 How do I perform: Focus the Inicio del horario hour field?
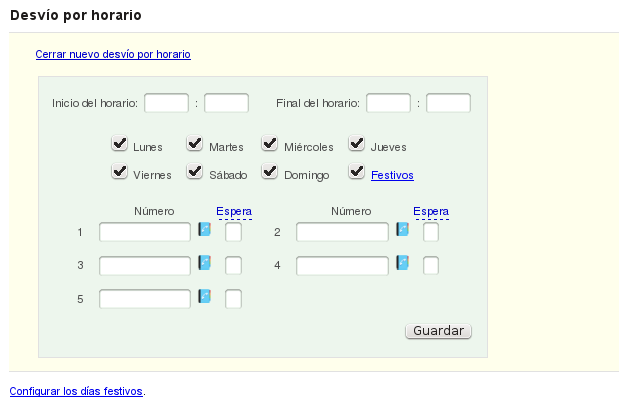pyautogui.click(x=167, y=103)
